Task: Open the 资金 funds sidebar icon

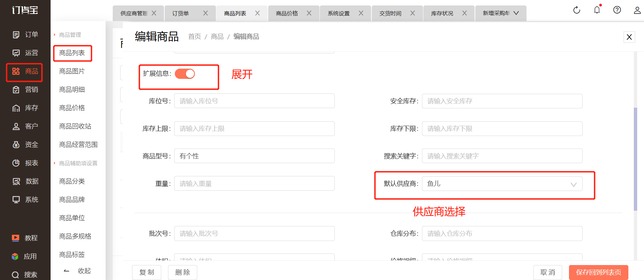Action: tap(16, 145)
